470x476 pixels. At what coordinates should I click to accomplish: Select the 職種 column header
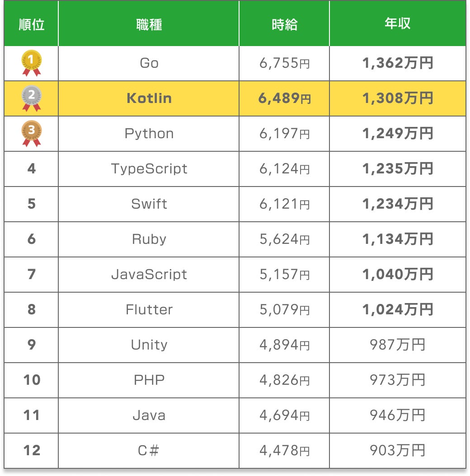(149, 24)
